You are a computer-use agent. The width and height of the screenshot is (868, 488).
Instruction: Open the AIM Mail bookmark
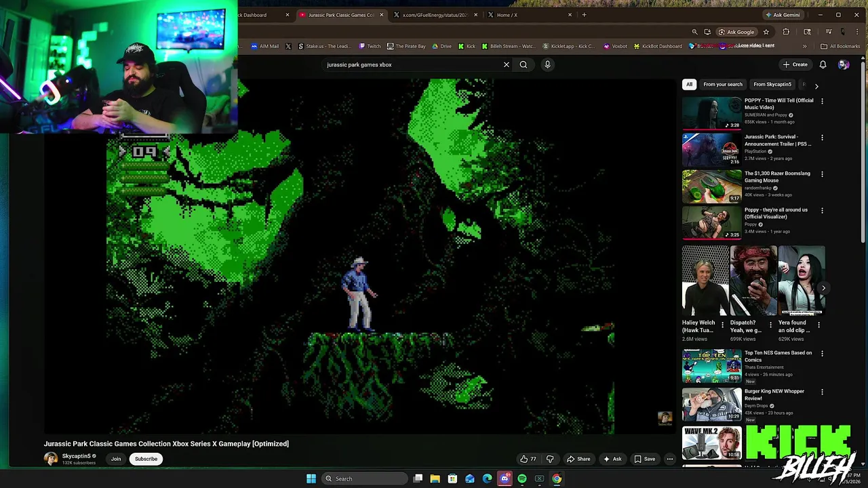coord(264,46)
